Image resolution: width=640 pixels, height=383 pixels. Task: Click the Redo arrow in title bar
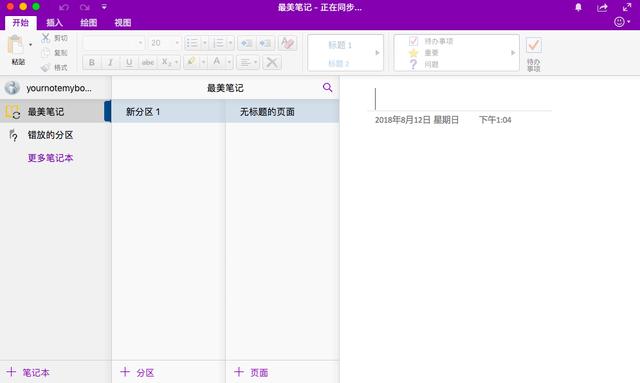pyautogui.click(x=84, y=7)
